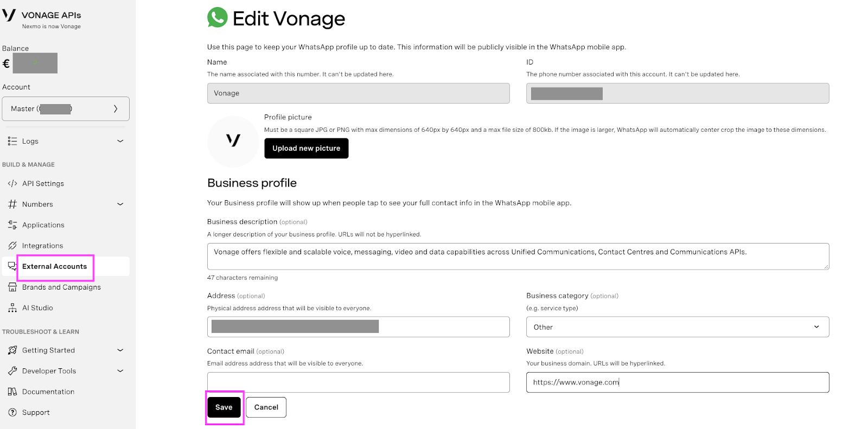The width and height of the screenshot is (868, 429).
Task: Expand the Logs section chevron
Action: pyautogui.click(x=120, y=141)
